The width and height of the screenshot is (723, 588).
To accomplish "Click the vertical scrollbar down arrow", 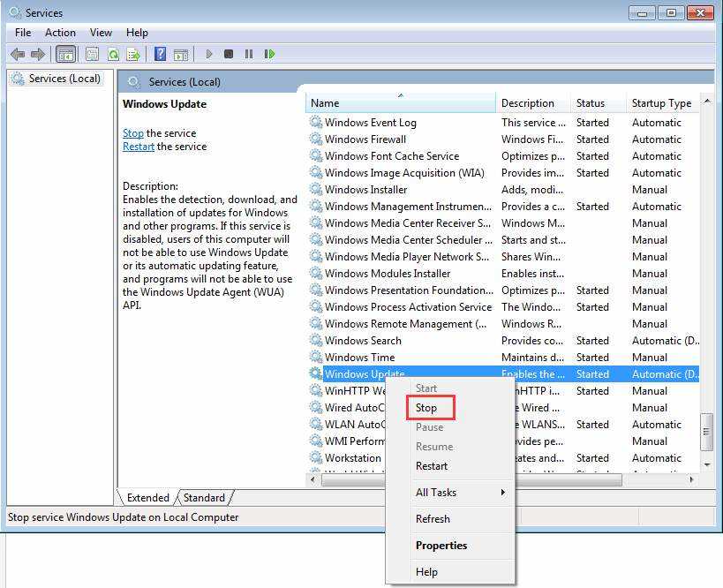I will (707, 465).
